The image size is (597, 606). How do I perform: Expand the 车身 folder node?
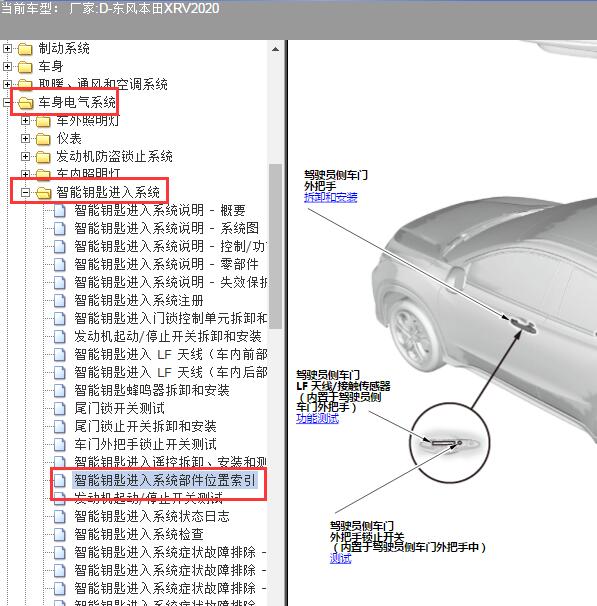coord(7,66)
